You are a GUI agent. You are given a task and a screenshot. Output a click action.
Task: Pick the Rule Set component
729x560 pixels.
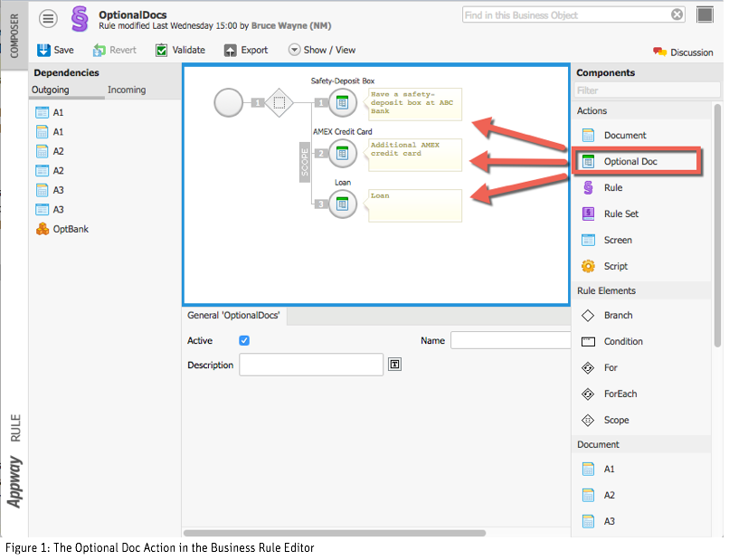pos(620,214)
